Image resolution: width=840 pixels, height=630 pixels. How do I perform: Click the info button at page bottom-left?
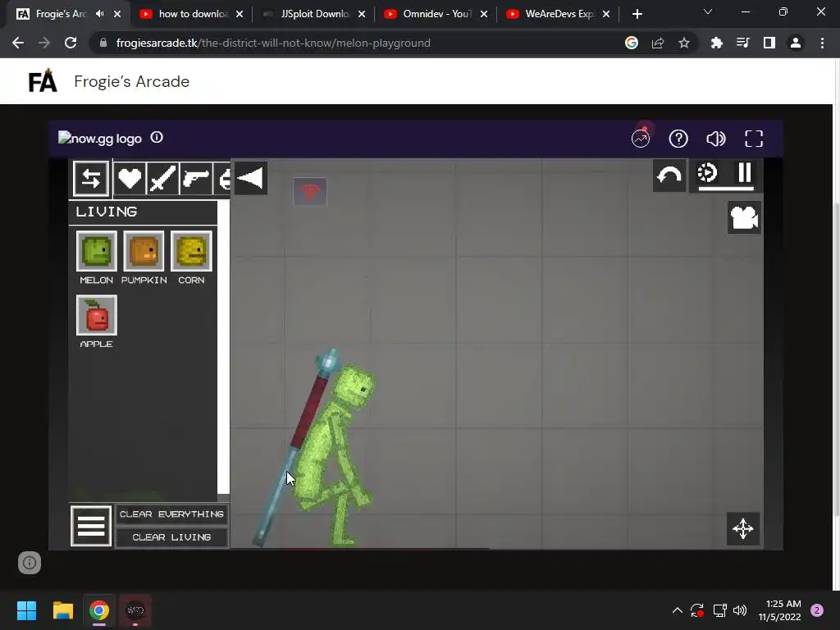[30, 563]
